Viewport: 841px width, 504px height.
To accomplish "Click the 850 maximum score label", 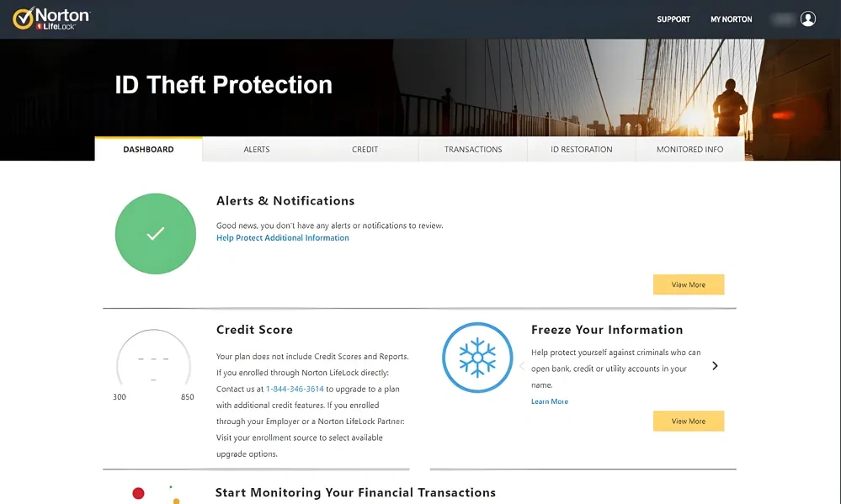I will (x=187, y=397).
